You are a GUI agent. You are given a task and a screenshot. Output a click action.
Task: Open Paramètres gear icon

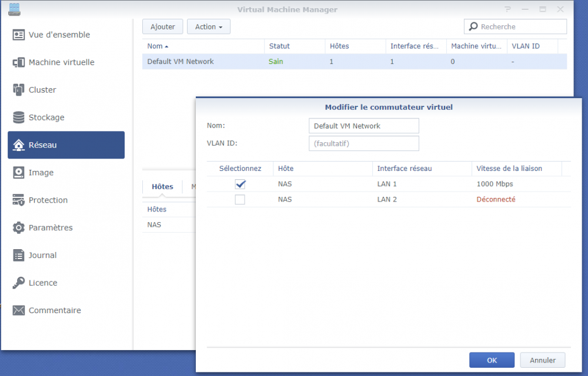coord(19,228)
